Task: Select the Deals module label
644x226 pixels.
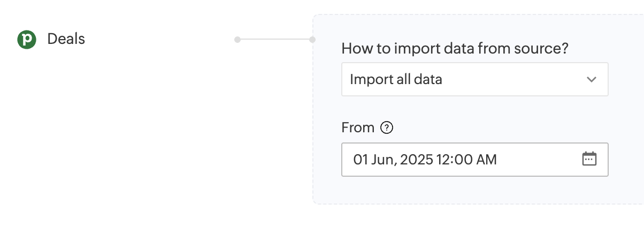Action: point(66,39)
